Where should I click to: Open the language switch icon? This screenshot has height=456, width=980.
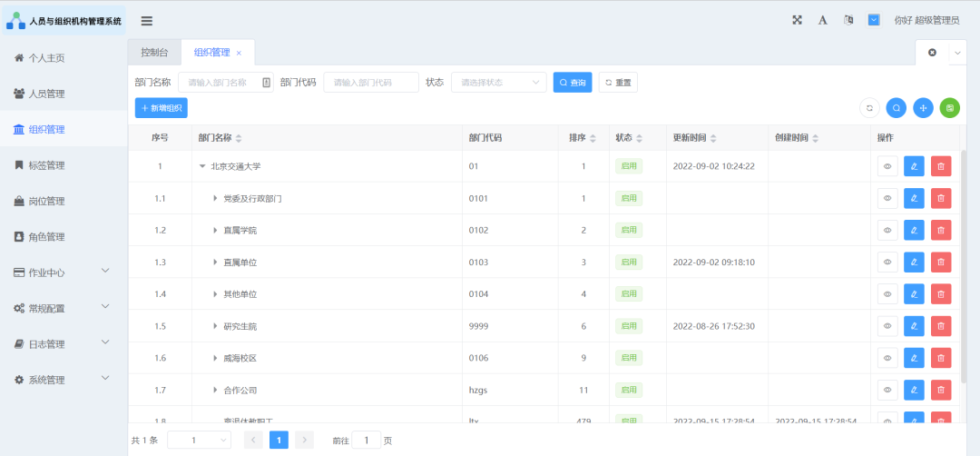click(x=848, y=20)
